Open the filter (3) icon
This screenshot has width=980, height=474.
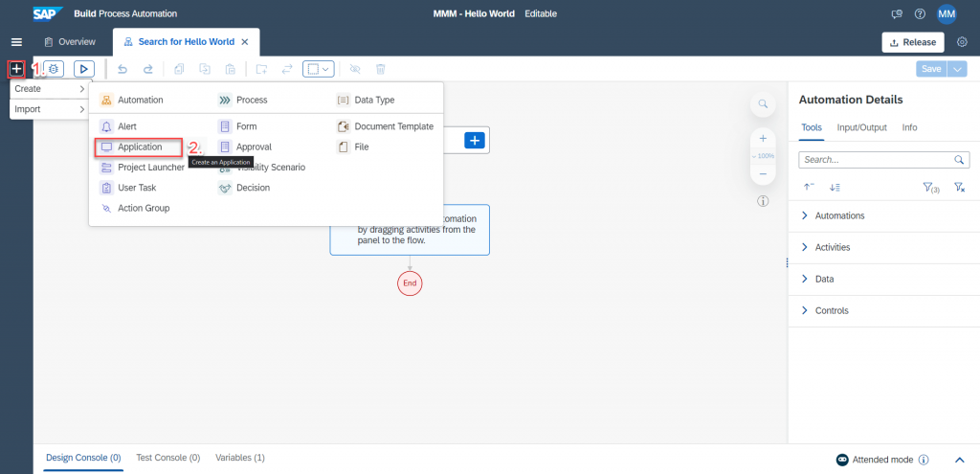point(931,187)
